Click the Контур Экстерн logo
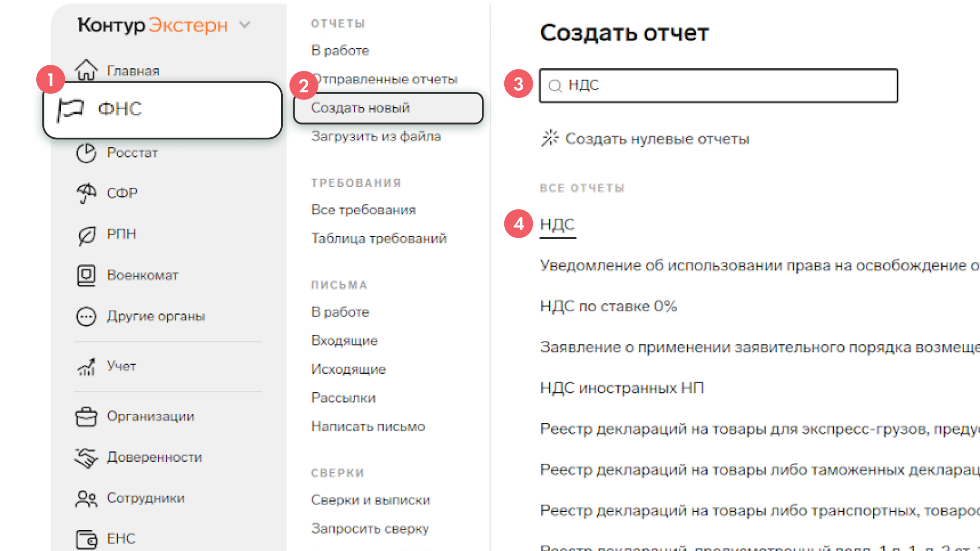This screenshot has width=980, height=551. tap(153, 24)
